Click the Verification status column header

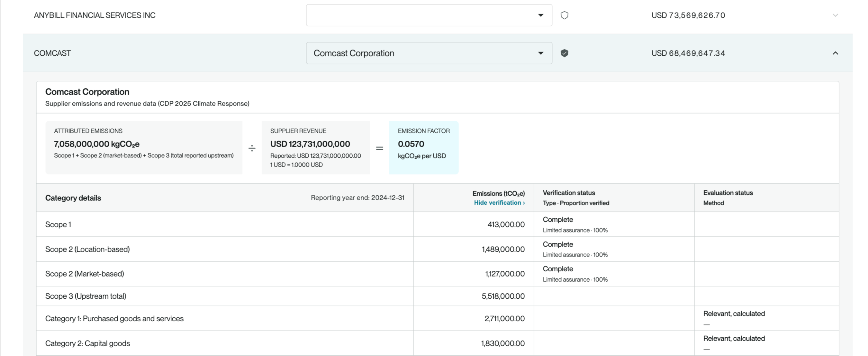(x=569, y=193)
